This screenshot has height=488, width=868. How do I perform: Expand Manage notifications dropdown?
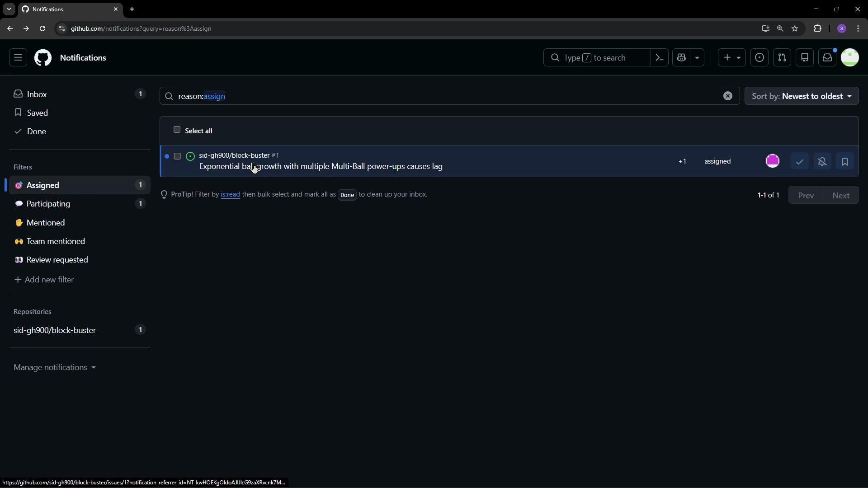[55, 367]
